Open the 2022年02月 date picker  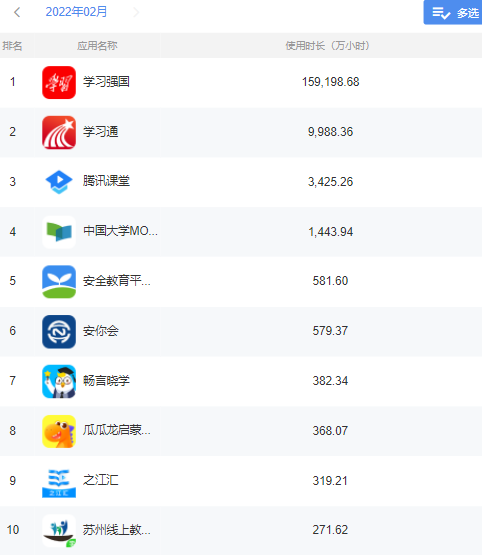point(76,12)
